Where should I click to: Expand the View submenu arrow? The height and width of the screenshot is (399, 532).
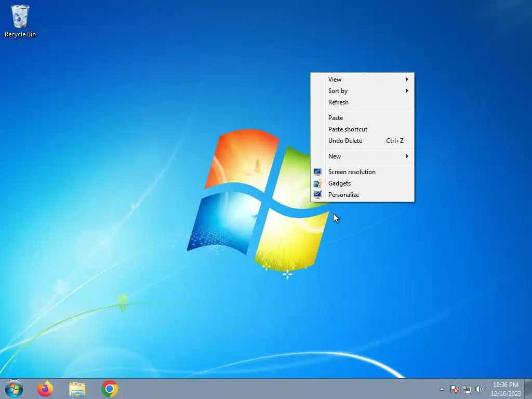point(407,79)
